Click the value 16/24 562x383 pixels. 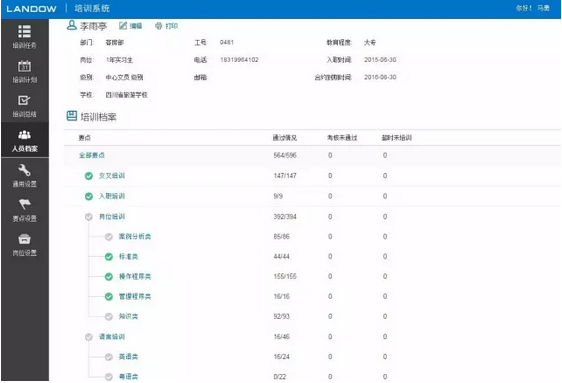click(281, 357)
